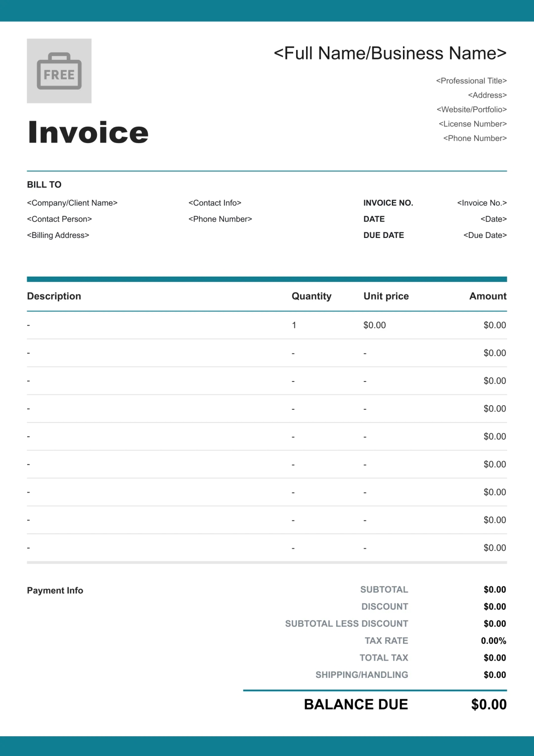Select the SHIPPING/HANDLING amount value

click(494, 675)
